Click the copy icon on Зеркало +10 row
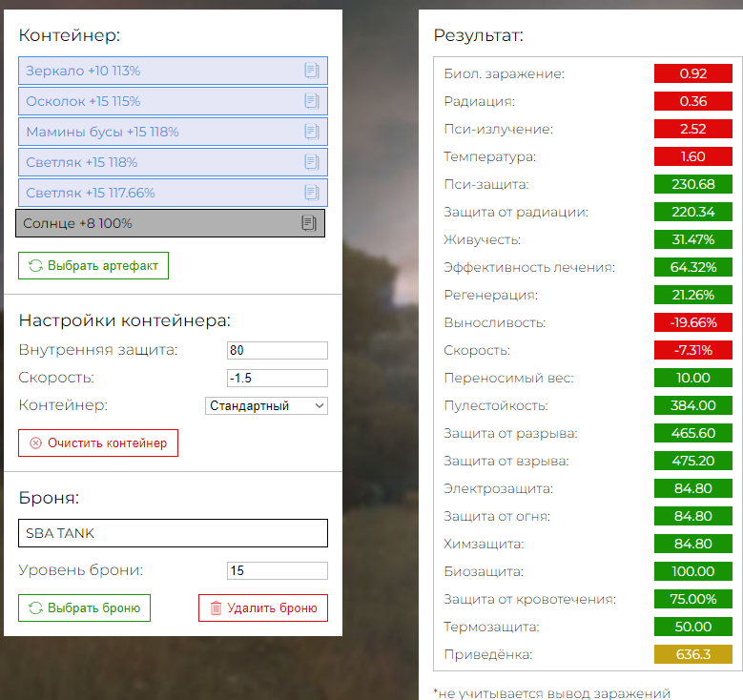743x700 pixels. pos(310,71)
